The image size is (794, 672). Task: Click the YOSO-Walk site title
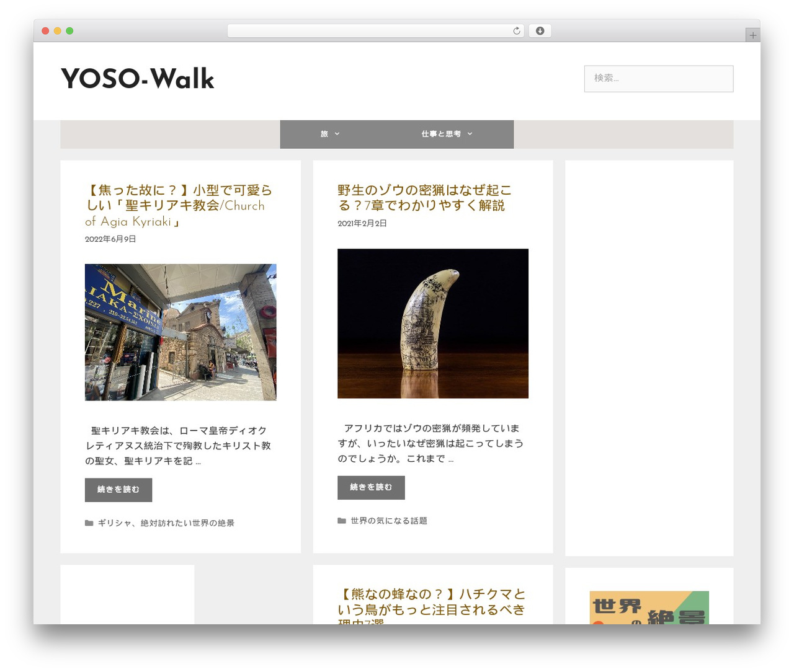(x=138, y=79)
